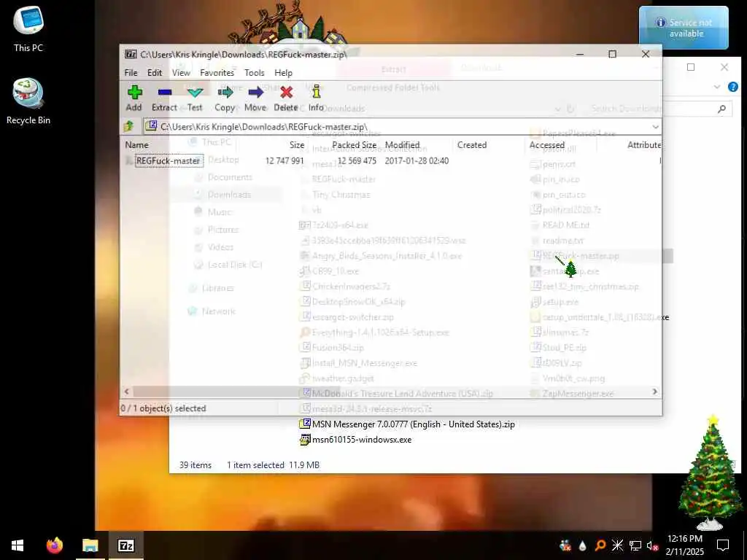Click the 7-Zip title bar window icon
Screen dimensions: 747x560
coord(131,54)
